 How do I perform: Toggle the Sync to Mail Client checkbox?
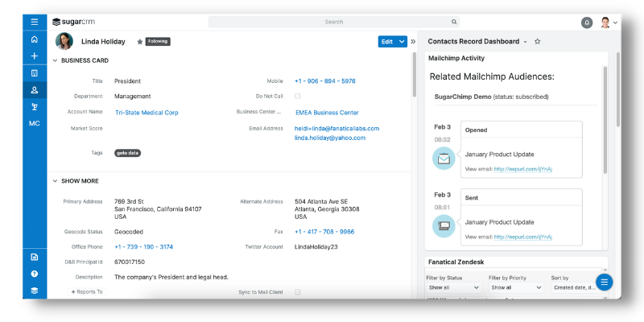pos(297,292)
